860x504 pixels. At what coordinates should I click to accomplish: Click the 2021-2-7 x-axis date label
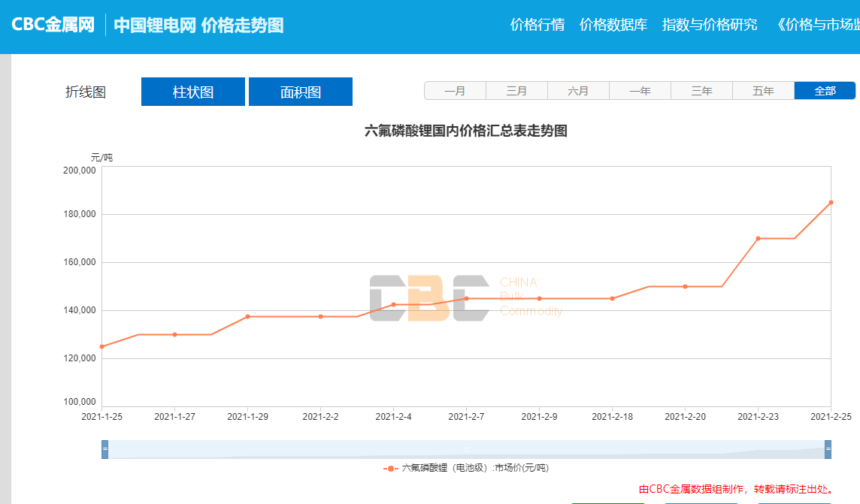pyautogui.click(x=466, y=417)
